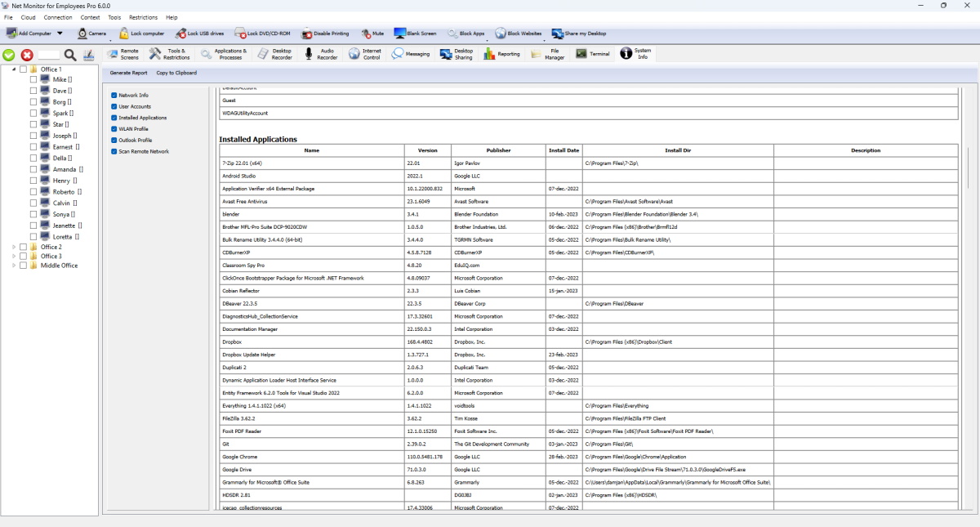Screen dimensions: 980x527
Task: Uncheck the WLAN Profile option
Action: click(112, 128)
